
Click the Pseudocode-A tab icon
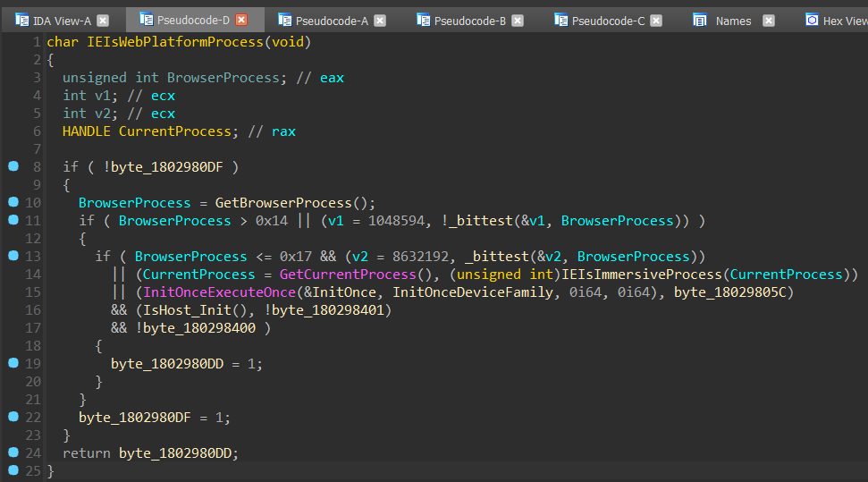284,21
